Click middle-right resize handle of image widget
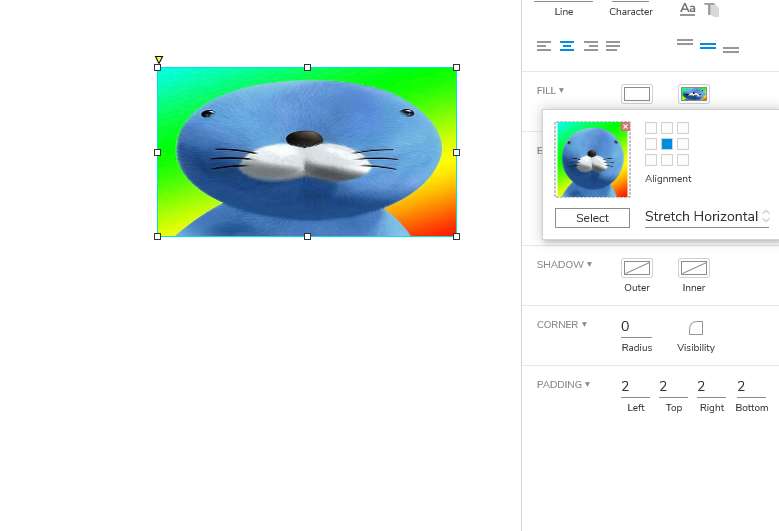The width and height of the screenshot is (779, 531). click(x=457, y=152)
